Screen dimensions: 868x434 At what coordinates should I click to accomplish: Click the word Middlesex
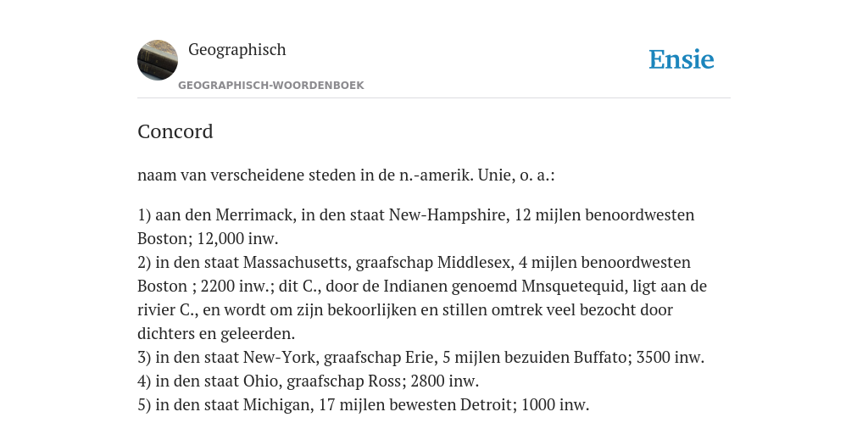473,263
